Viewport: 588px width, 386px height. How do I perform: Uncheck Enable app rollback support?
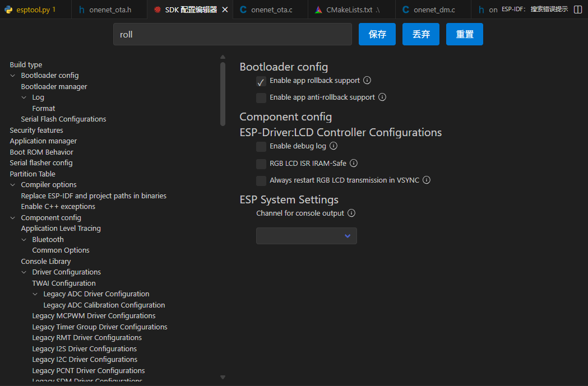click(x=261, y=81)
